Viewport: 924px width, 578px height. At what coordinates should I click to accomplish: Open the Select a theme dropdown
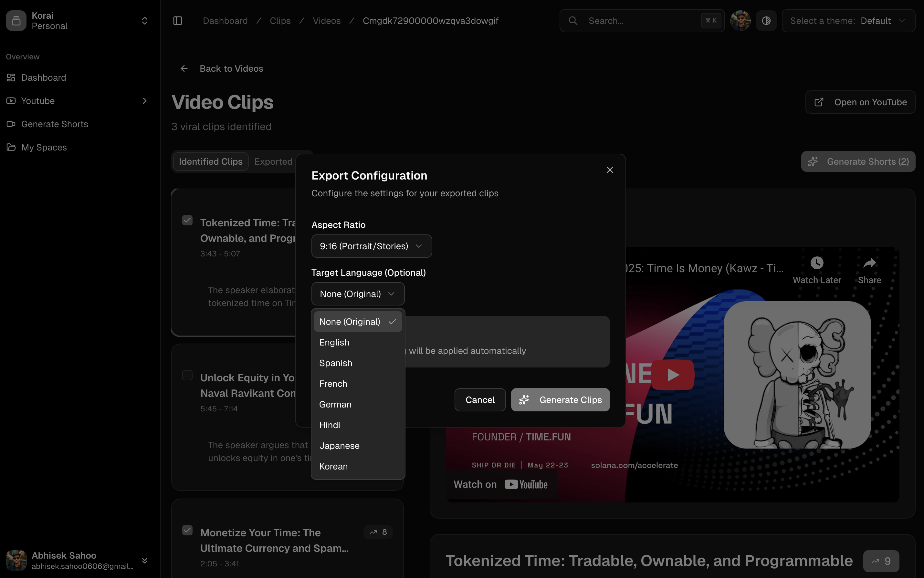point(848,21)
